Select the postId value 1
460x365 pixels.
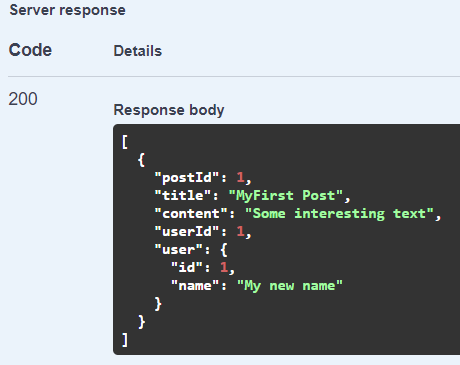point(240,177)
